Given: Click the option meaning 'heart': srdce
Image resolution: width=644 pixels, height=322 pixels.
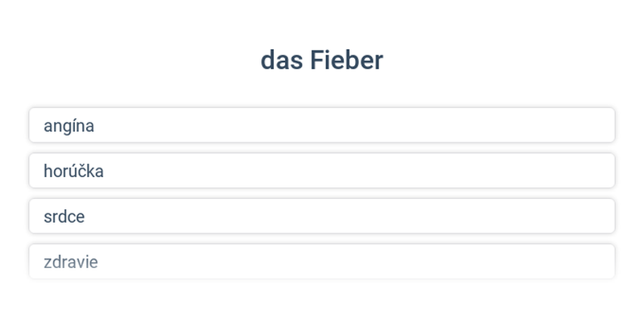Looking at the screenshot, I should coord(322,216).
